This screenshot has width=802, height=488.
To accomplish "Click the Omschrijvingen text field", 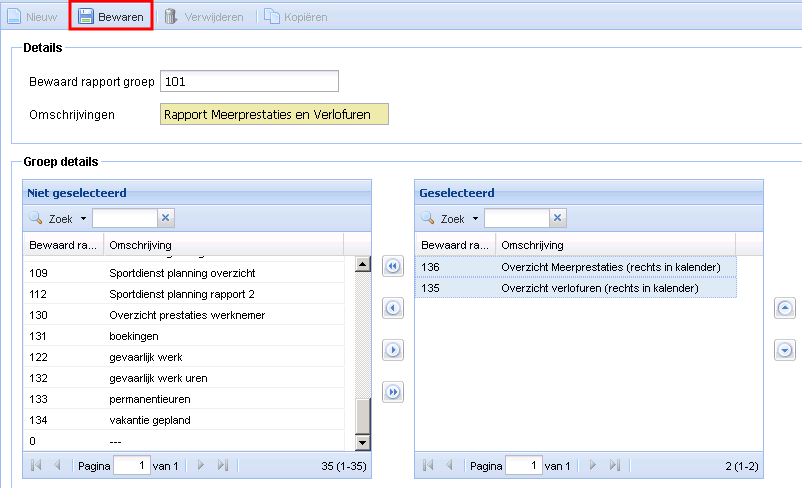I will [x=274, y=114].
